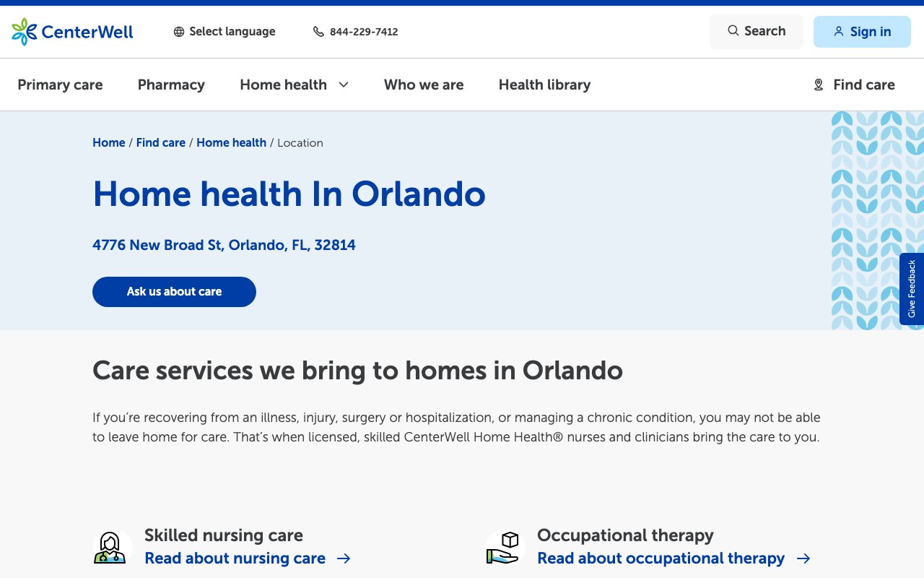Click the person icon in Sign in
Viewport: 924px width, 578px height.
pyautogui.click(x=839, y=32)
